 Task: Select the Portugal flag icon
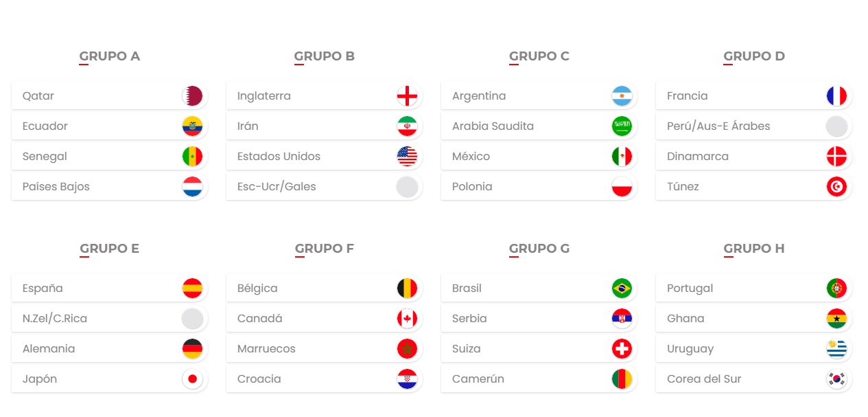pos(836,289)
